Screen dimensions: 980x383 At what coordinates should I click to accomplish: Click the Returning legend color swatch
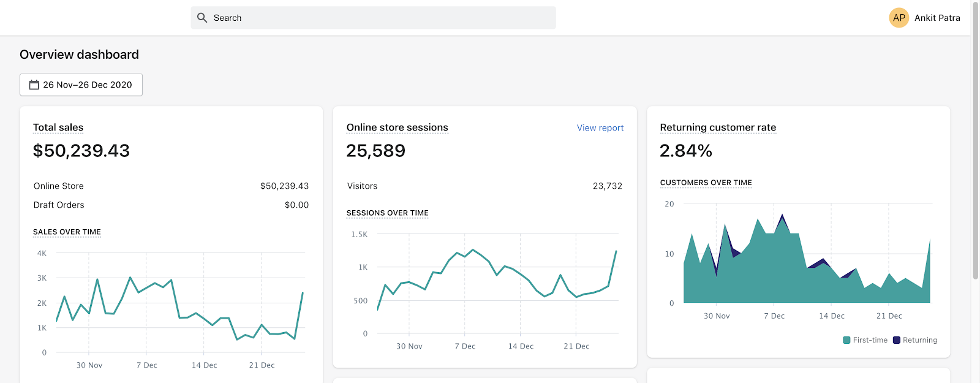897,340
